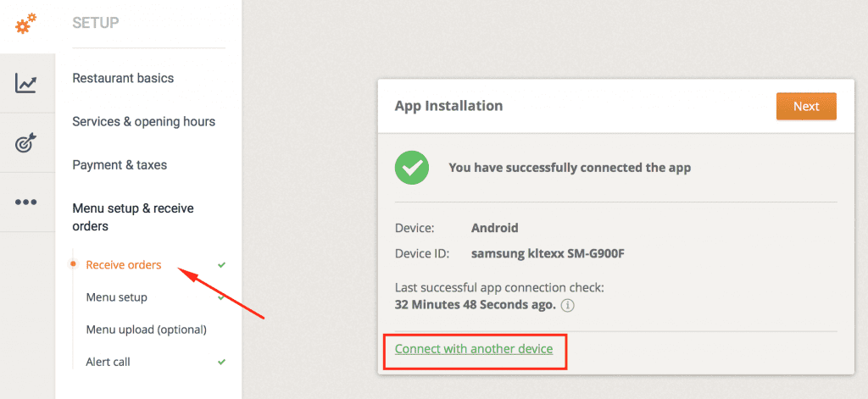Select Menu setup sub-item
The height and width of the screenshot is (399, 868).
(116, 297)
